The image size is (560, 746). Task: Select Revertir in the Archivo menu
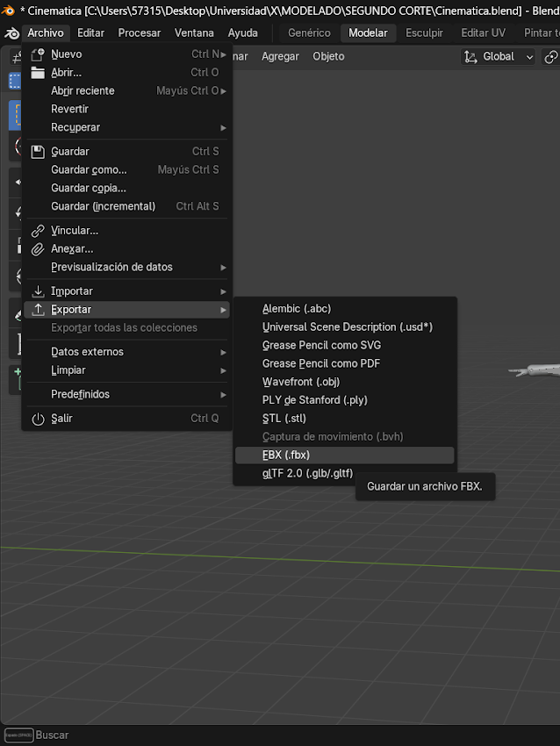pos(127,109)
